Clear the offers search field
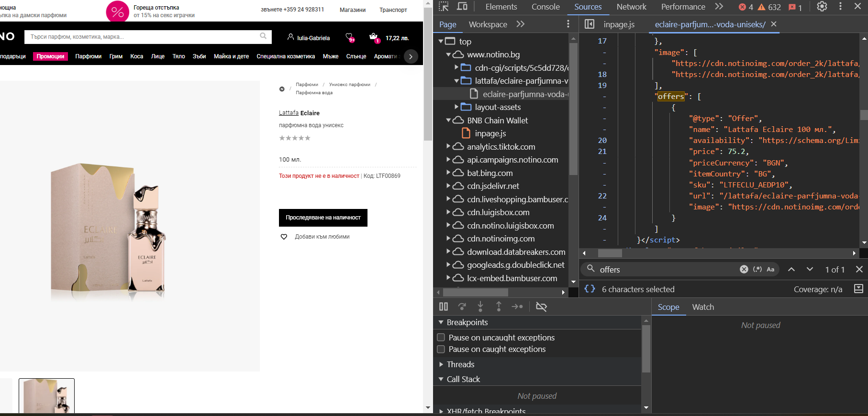Screen dimensions: 868x416 [x=744, y=269]
